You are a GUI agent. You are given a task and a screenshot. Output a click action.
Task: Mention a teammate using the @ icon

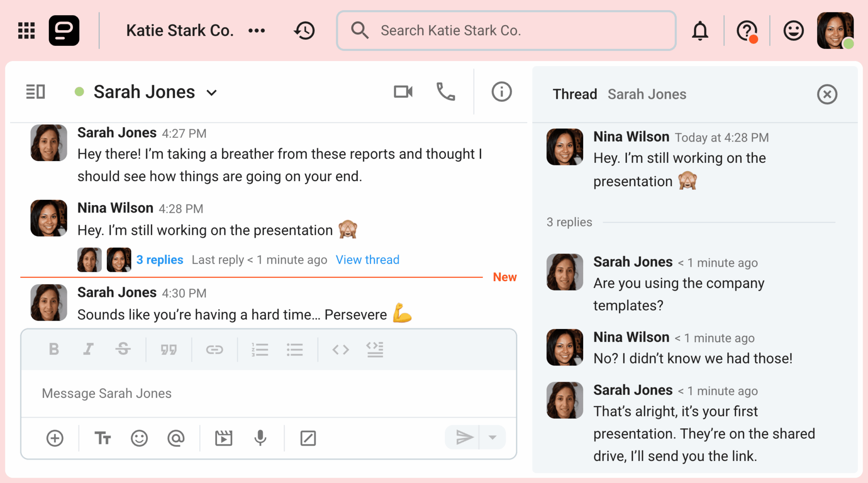click(177, 438)
